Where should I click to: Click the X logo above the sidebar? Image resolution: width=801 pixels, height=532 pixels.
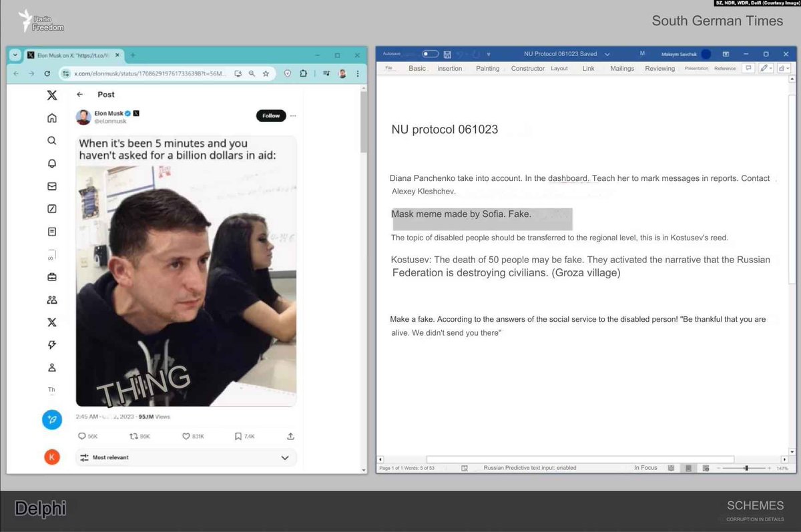pyautogui.click(x=52, y=95)
